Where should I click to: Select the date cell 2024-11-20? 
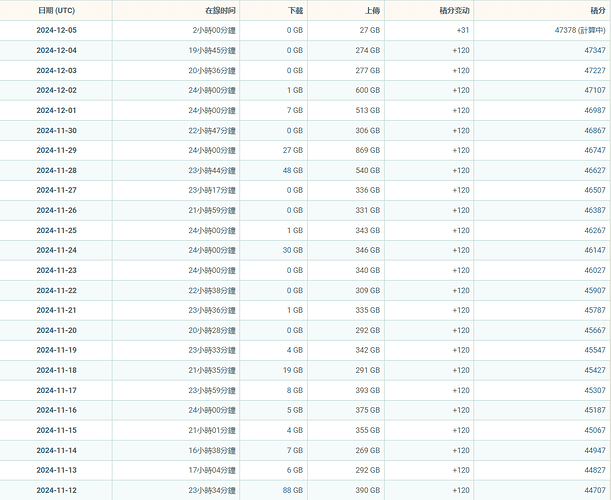coord(57,330)
